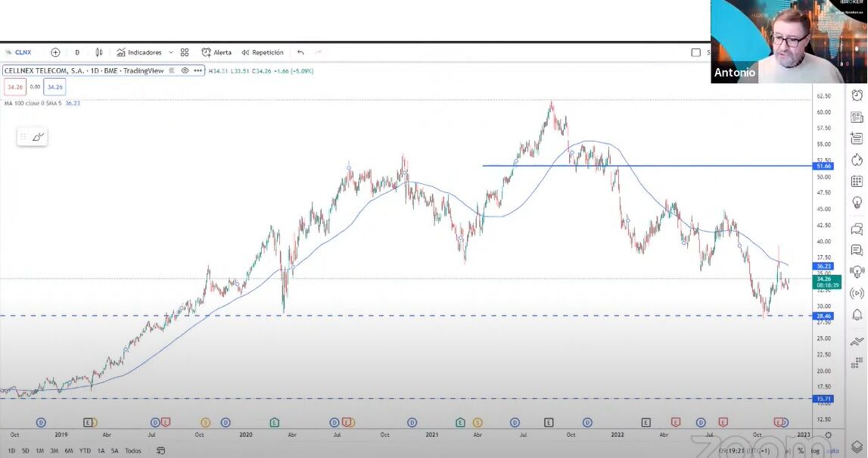This screenshot has height=458, width=868.
Task: Click the dividend marker near Oct 2018
Action: tap(41, 422)
